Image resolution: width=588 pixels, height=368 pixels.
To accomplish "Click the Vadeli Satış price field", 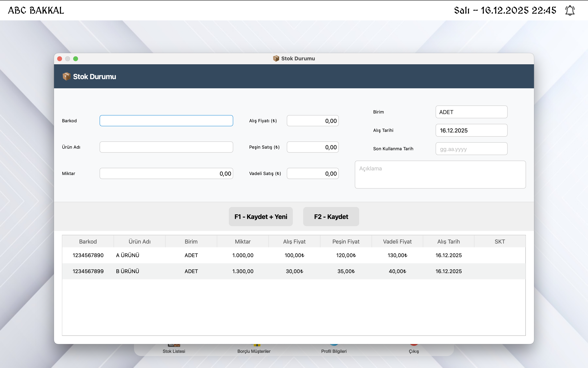I will click(313, 174).
